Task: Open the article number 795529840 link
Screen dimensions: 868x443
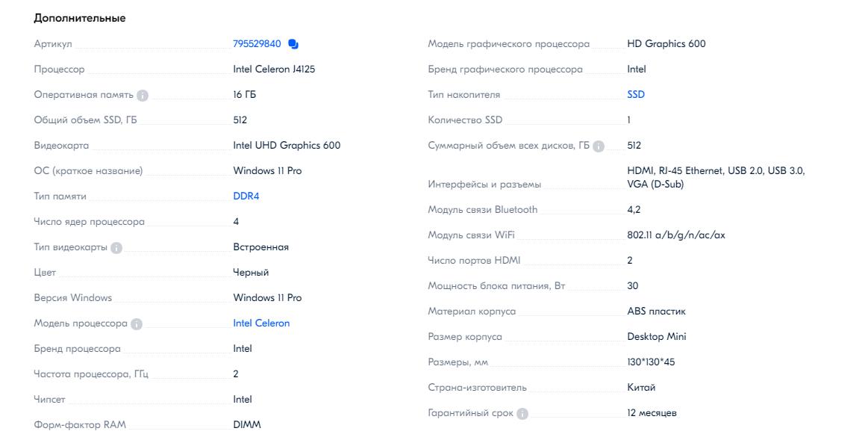Action: point(257,44)
